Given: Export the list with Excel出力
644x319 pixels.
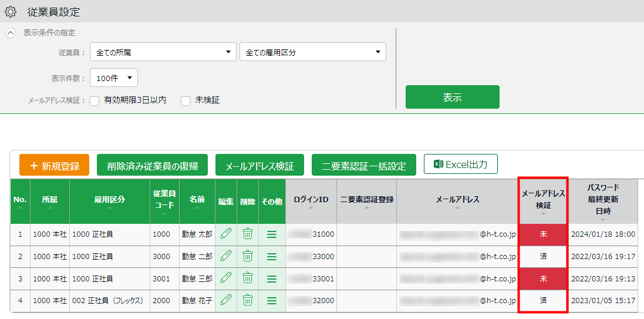Looking at the screenshot, I should 460,164.
